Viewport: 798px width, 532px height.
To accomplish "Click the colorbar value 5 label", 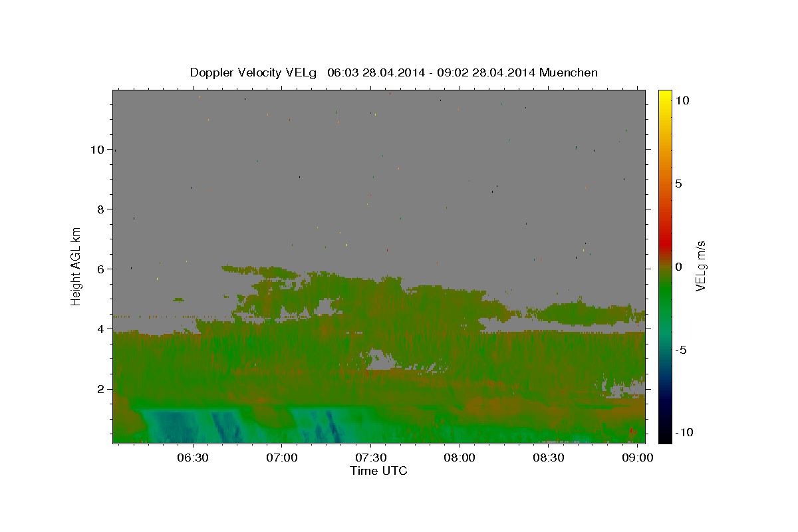I will (679, 184).
